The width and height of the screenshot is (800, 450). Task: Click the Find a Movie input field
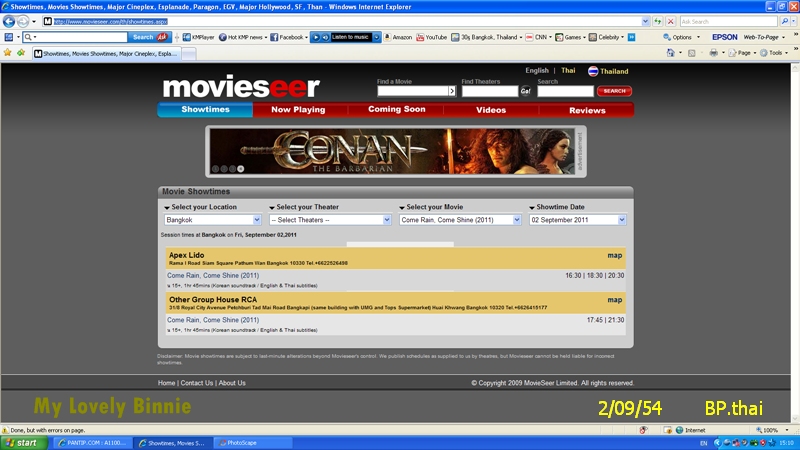click(x=412, y=91)
